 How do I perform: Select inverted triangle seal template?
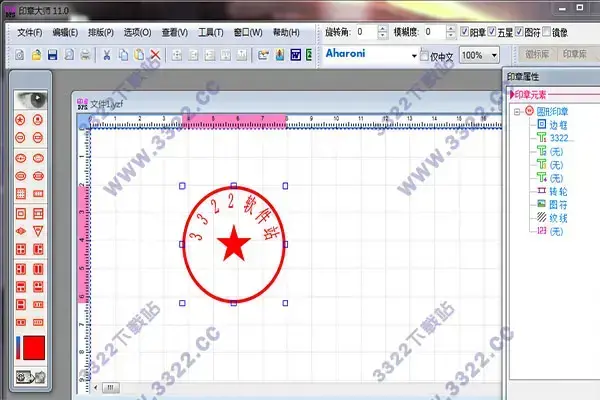pyautogui.click(x=38, y=231)
